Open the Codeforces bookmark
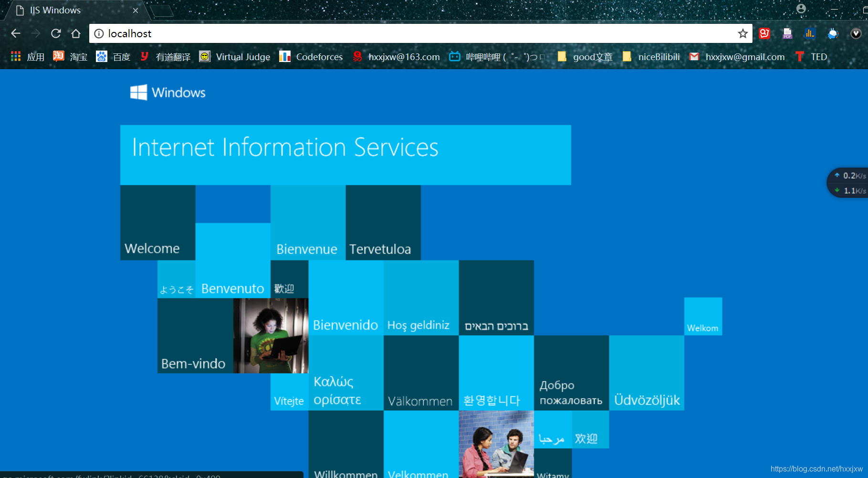The height and width of the screenshot is (478, 868). [x=311, y=57]
